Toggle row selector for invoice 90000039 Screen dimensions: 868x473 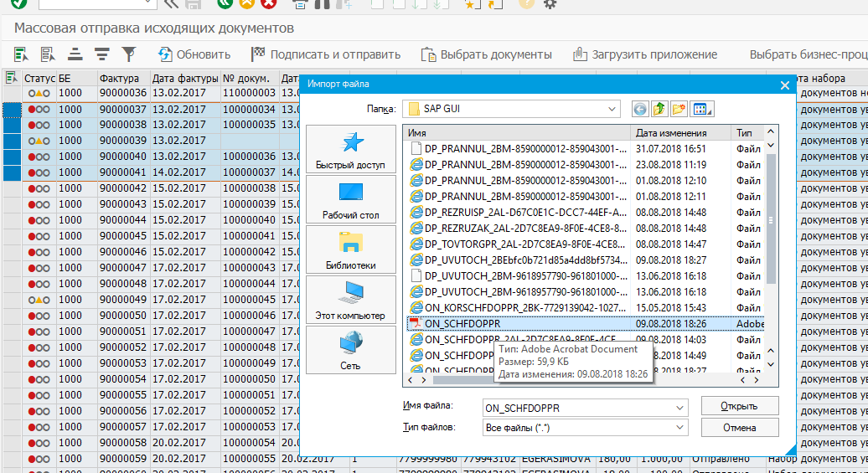point(11,141)
